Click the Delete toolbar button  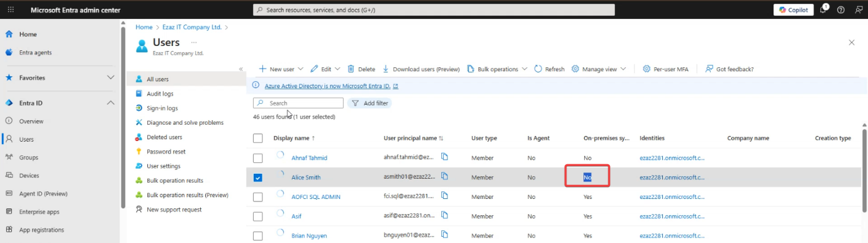pyautogui.click(x=361, y=69)
